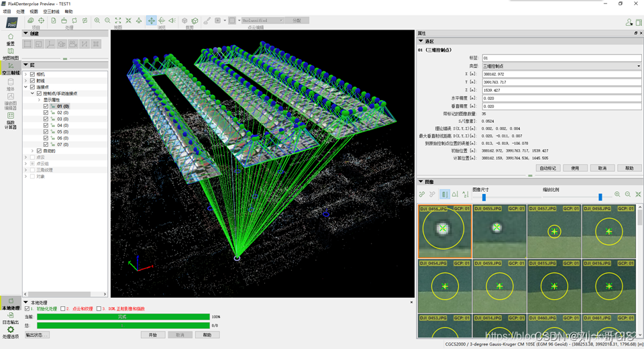
Task: Click zoom out icon in image panel
Action: (x=628, y=195)
